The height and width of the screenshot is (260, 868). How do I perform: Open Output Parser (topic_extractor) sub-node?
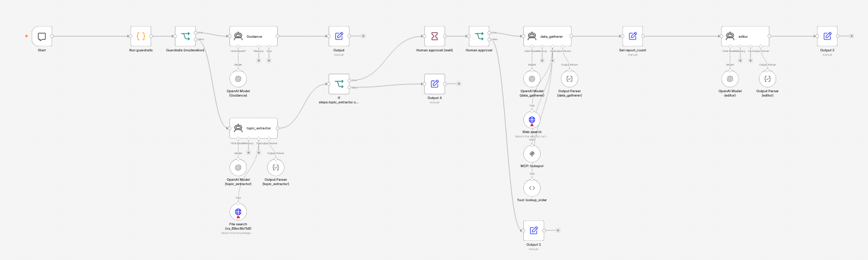click(276, 167)
